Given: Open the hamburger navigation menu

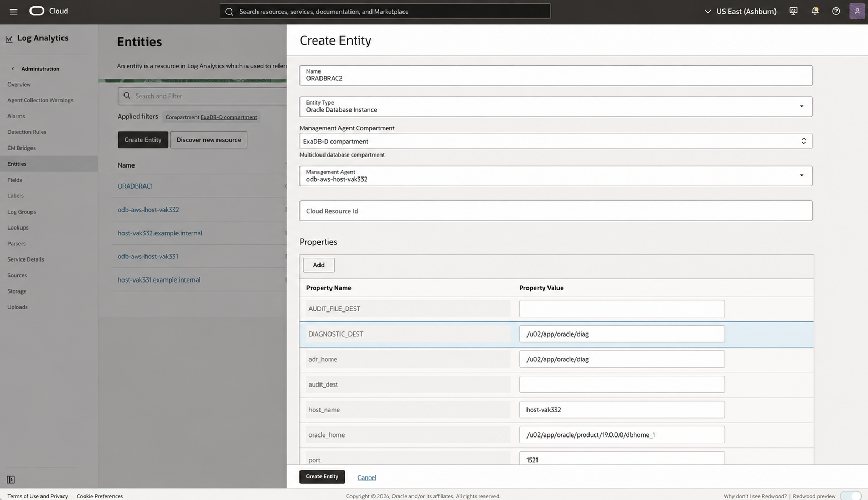Looking at the screenshot, I should 14,11.
